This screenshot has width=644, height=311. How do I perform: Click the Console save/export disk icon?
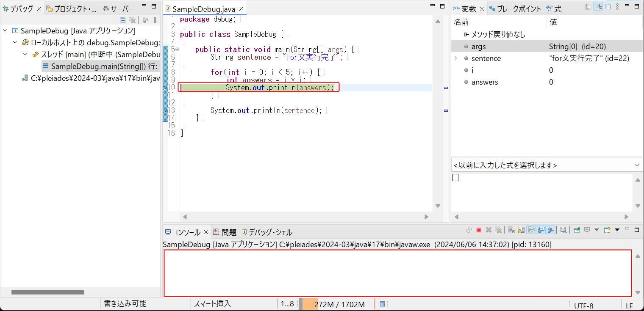[563, 230]
